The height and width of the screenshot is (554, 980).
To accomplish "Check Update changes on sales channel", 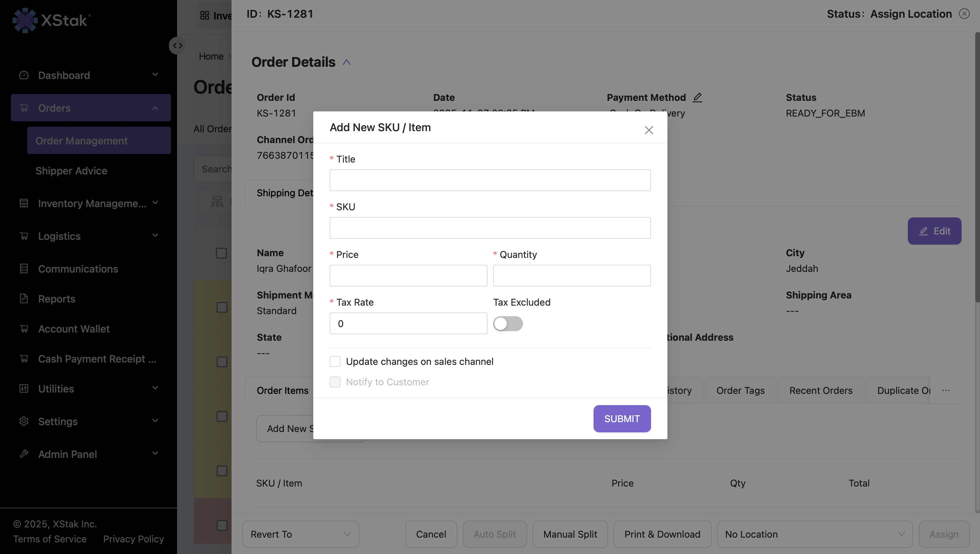I will 335,361.
